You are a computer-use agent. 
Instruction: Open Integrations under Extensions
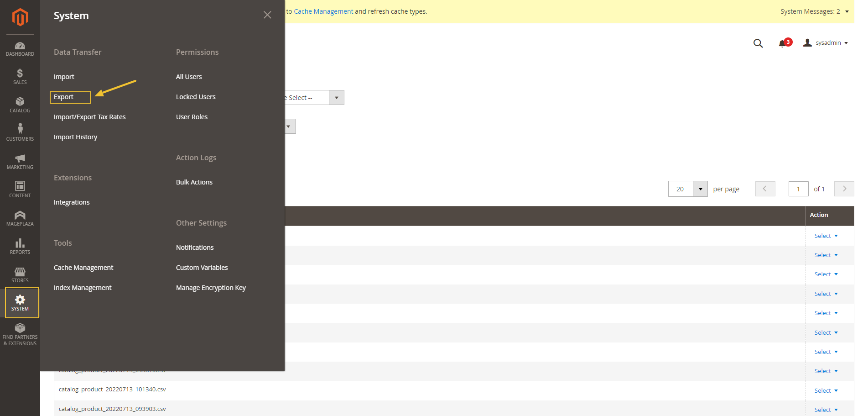72,202
